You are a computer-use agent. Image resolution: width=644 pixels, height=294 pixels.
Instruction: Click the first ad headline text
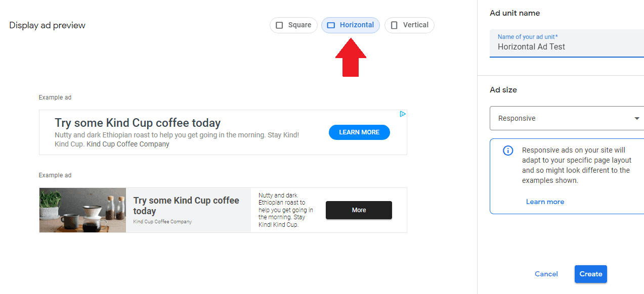[138, 123]
